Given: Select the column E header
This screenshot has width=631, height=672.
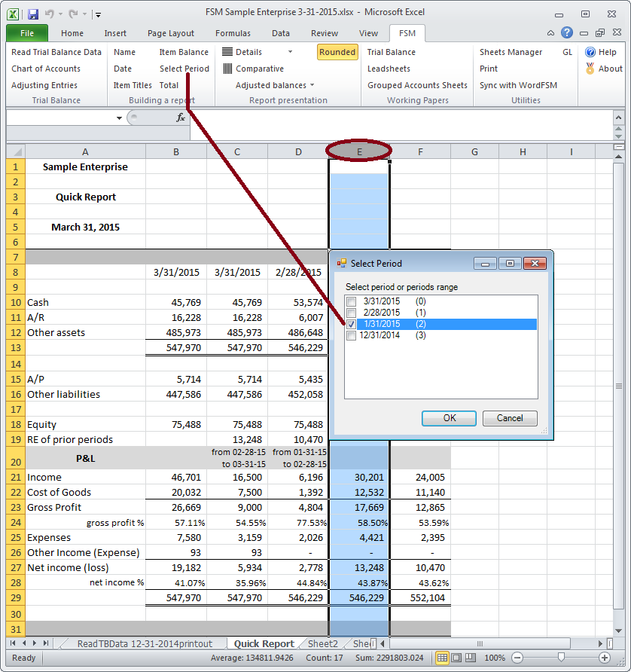Looking at the screenshot, I should 358,151.
